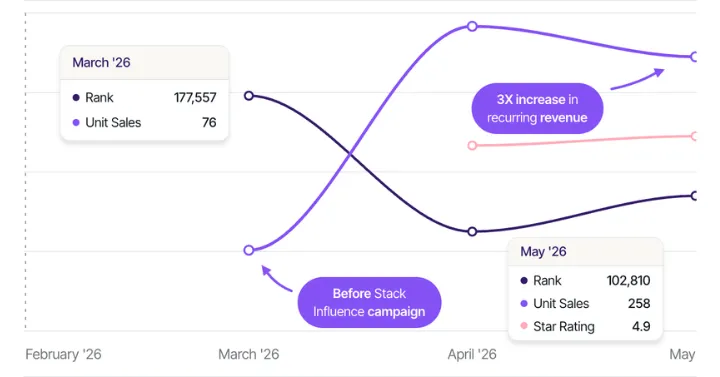Click the Before Stack Influence campaign badge
The image size is (720, 377).
pyautogui.click(x=369, y=302)
